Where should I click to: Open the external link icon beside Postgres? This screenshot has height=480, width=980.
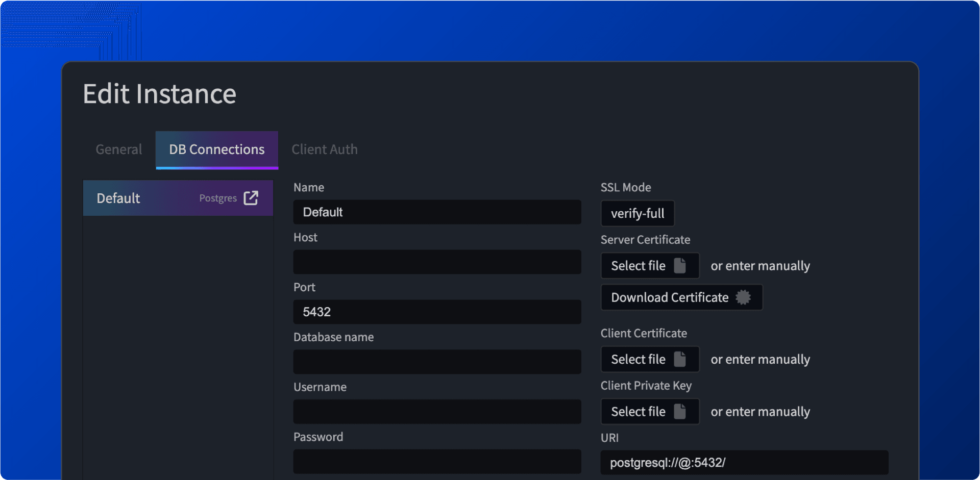pyautogui.click(x=251, y=198)
